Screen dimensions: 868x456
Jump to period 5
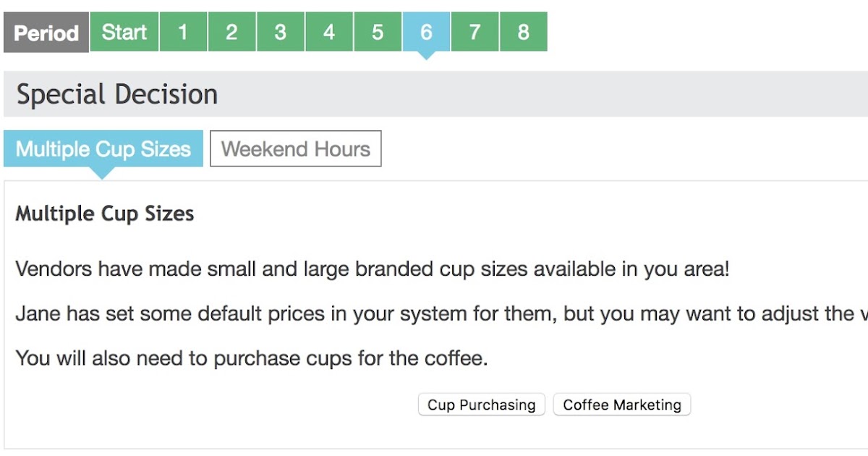tap(378, 32)
